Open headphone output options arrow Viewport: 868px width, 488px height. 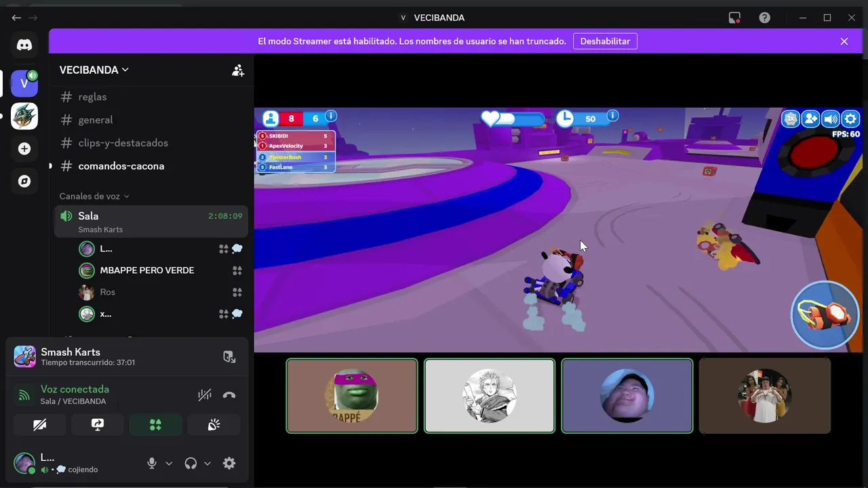208,464
